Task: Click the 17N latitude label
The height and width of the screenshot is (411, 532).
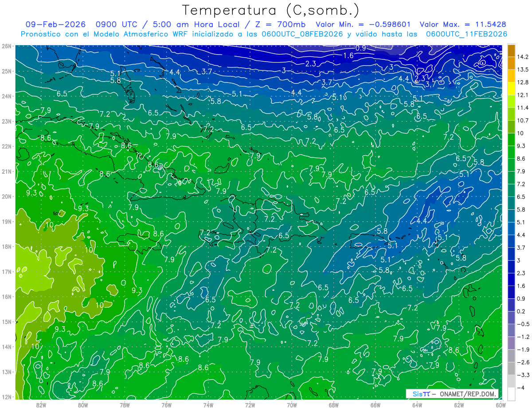Action: (x=7, y=271)
